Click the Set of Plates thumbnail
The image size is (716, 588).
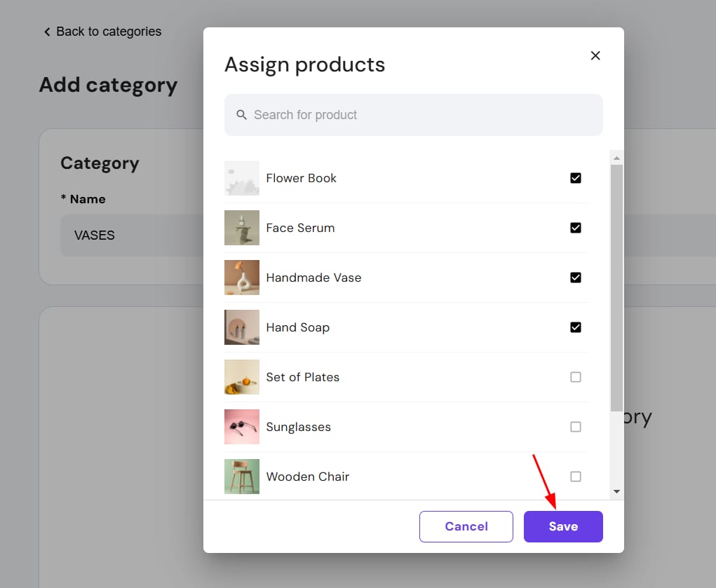pyautogui.click(x=242, y=377)
